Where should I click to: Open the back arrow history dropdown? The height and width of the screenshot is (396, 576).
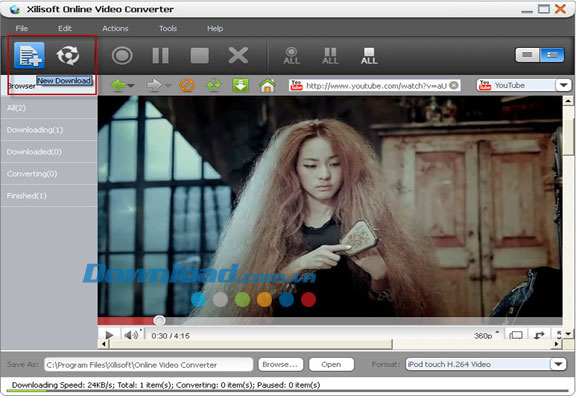pos(131,86)
